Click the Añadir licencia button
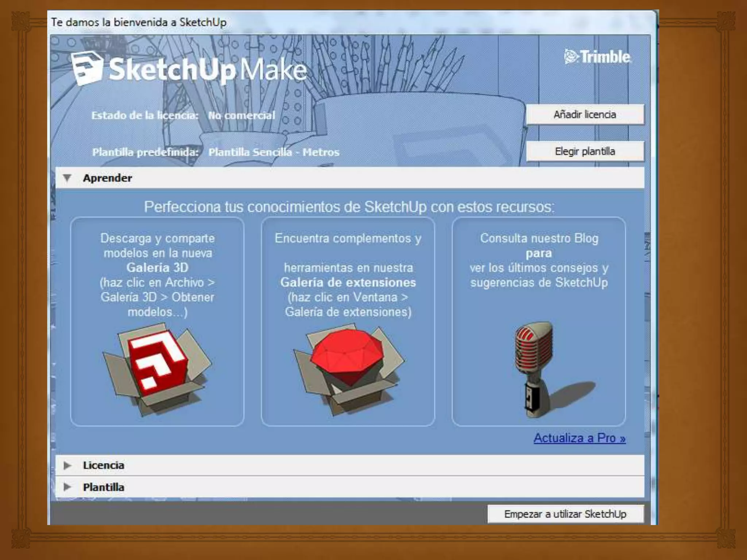 (x=585, y=114)
